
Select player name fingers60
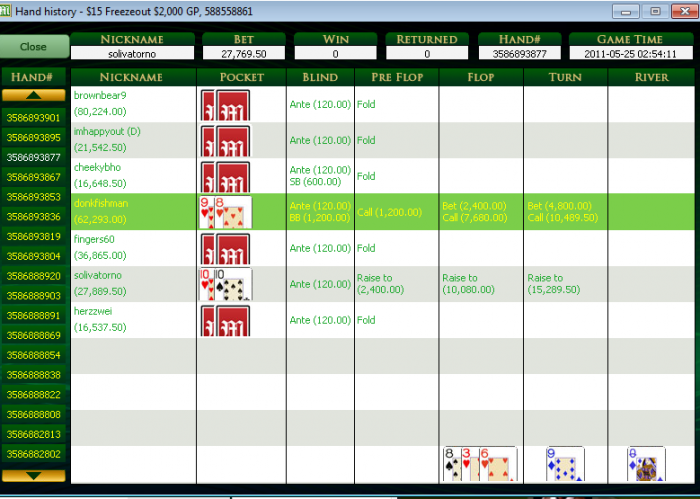(x=94, y=240)
